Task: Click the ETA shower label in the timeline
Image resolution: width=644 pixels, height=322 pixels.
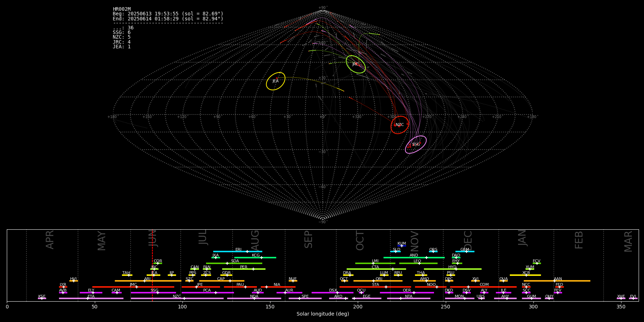Action: pos(91,297)
